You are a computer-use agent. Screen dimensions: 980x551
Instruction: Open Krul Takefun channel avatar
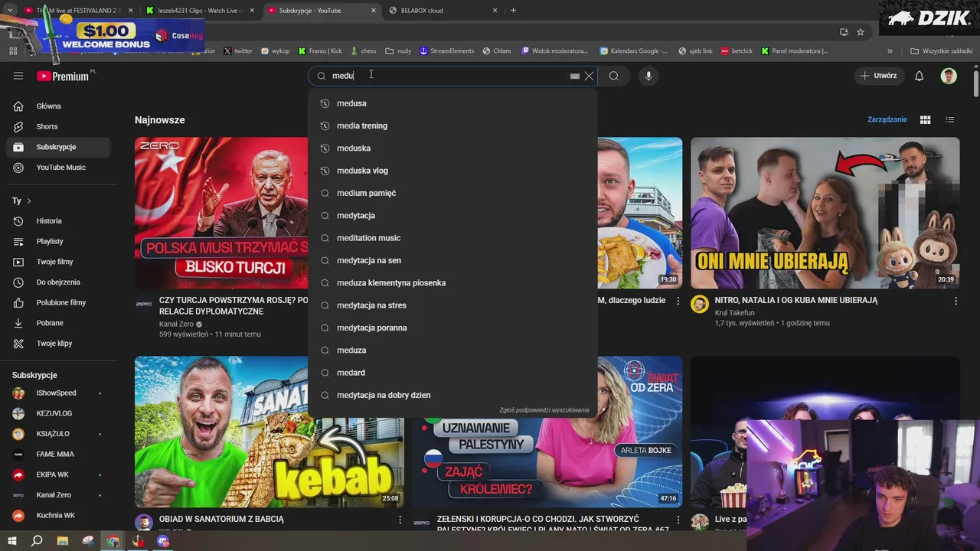tap(700, 304)
